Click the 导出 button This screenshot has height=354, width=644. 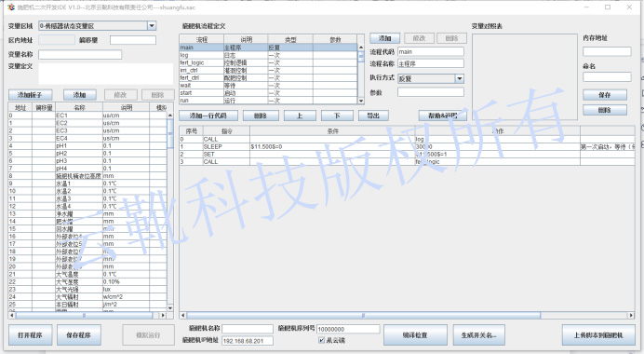373,116
